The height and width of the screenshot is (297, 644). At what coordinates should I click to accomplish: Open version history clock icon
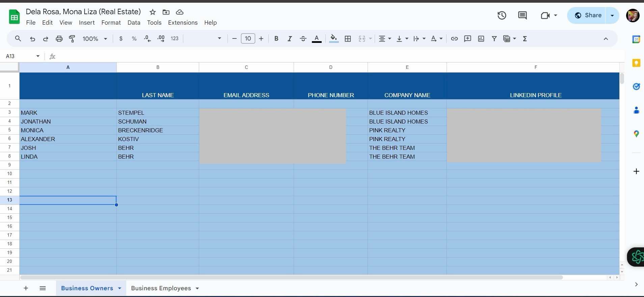[x=502, y=16]
